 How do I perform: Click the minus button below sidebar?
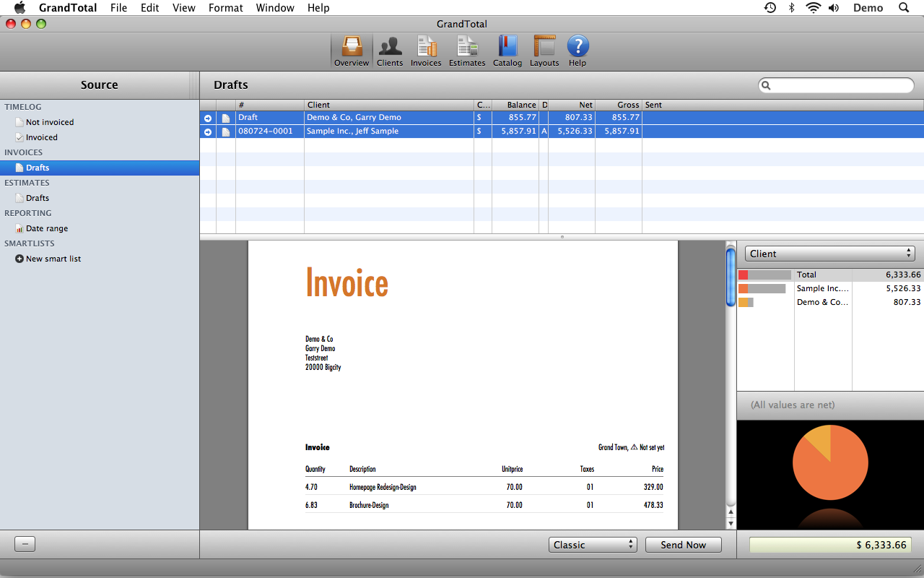25,545
